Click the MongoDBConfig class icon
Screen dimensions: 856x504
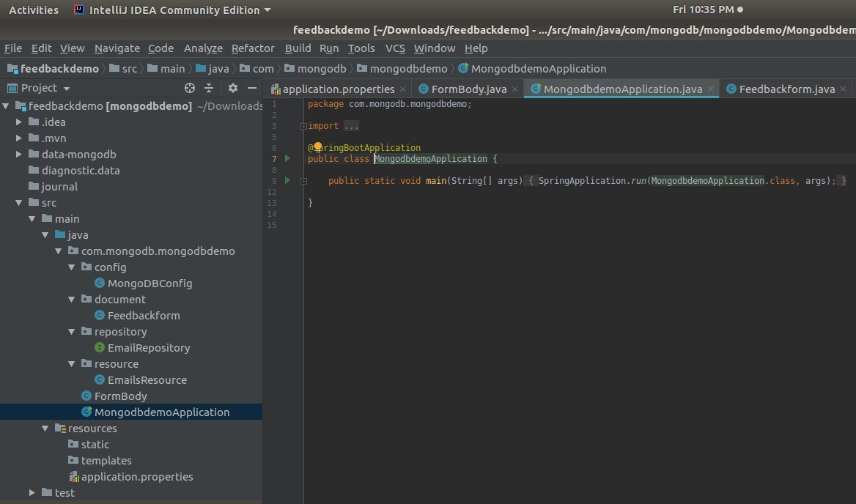pyautogui.click(x=100, y=283)
